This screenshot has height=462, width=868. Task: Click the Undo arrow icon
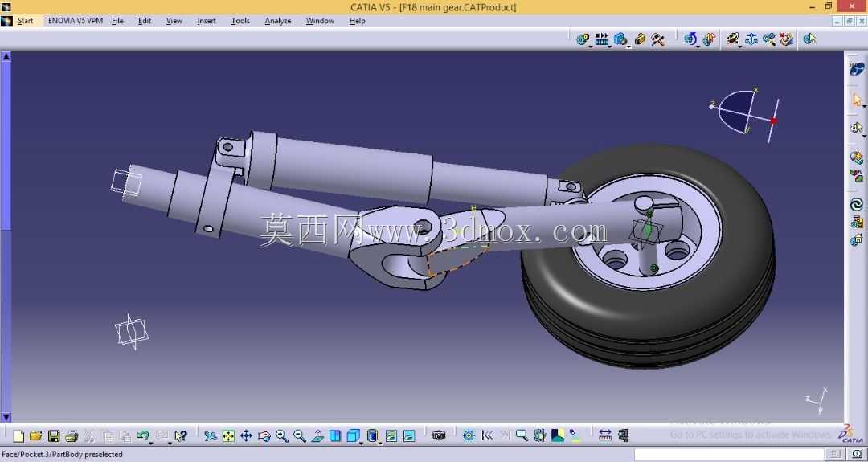click(142, 435)
